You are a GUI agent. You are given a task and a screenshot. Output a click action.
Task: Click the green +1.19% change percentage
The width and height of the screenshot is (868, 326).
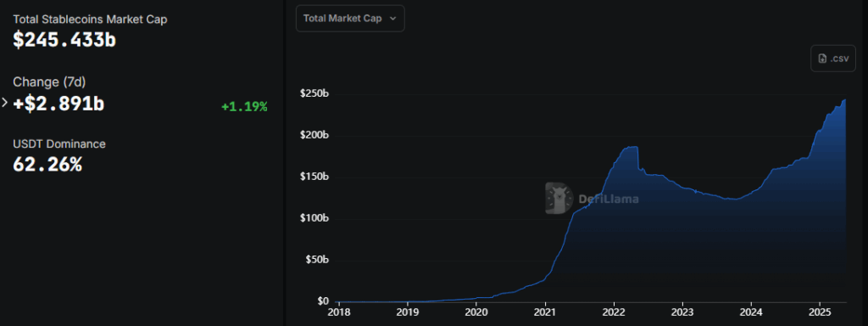pyautogui.click(x=244, y=107)
